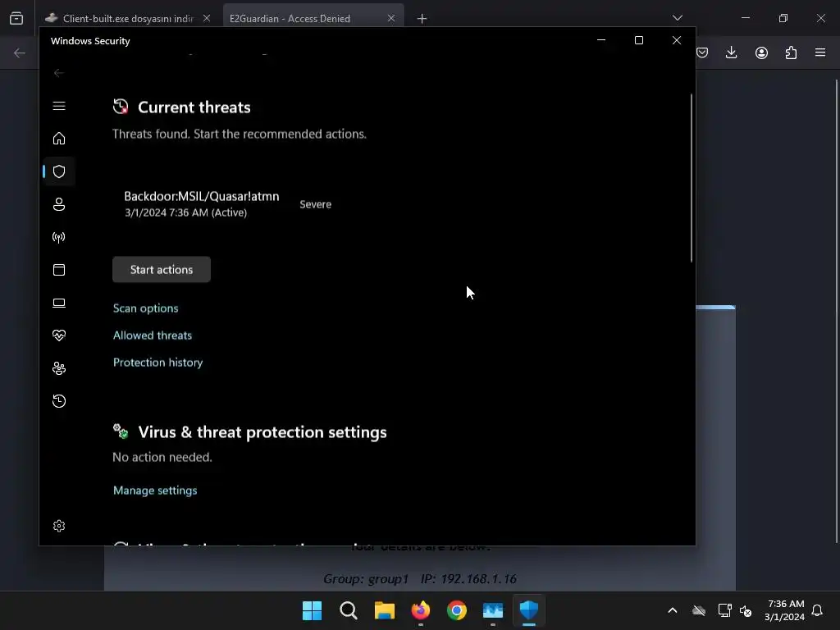This screenshot has height=630, width=840.
Task: Open Device security laptop icon
Action: 59,303
